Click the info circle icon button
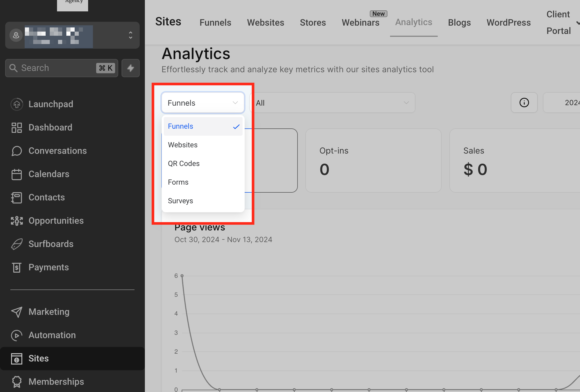The height and width of the screenshot is (392, 580). point(524,103)
